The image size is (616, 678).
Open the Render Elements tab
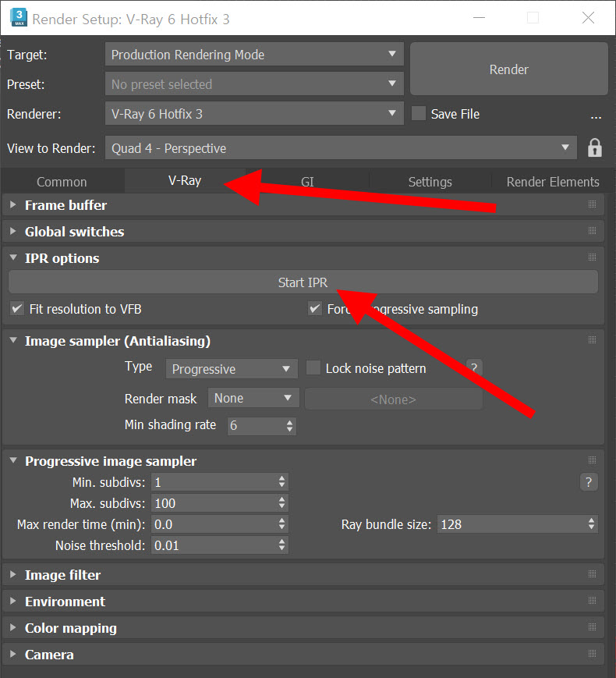[x=553, y=182]
